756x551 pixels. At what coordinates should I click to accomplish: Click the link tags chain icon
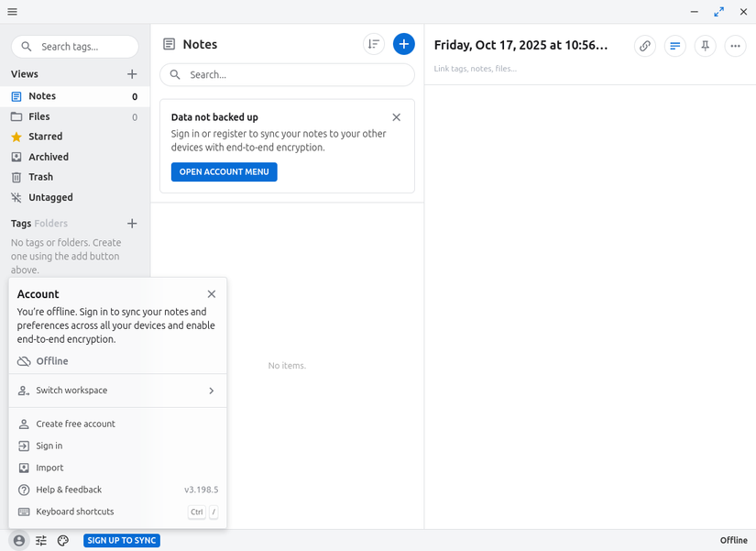(645, 46)
